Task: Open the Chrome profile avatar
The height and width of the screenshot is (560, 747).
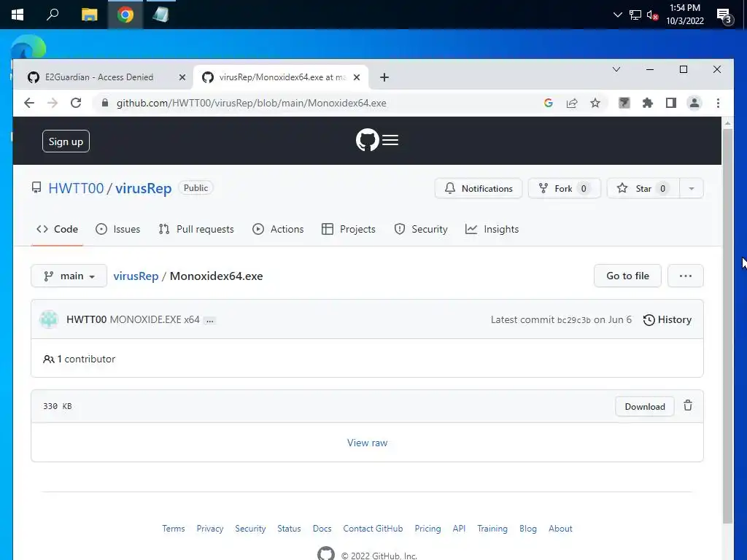Action: point(694,103)
